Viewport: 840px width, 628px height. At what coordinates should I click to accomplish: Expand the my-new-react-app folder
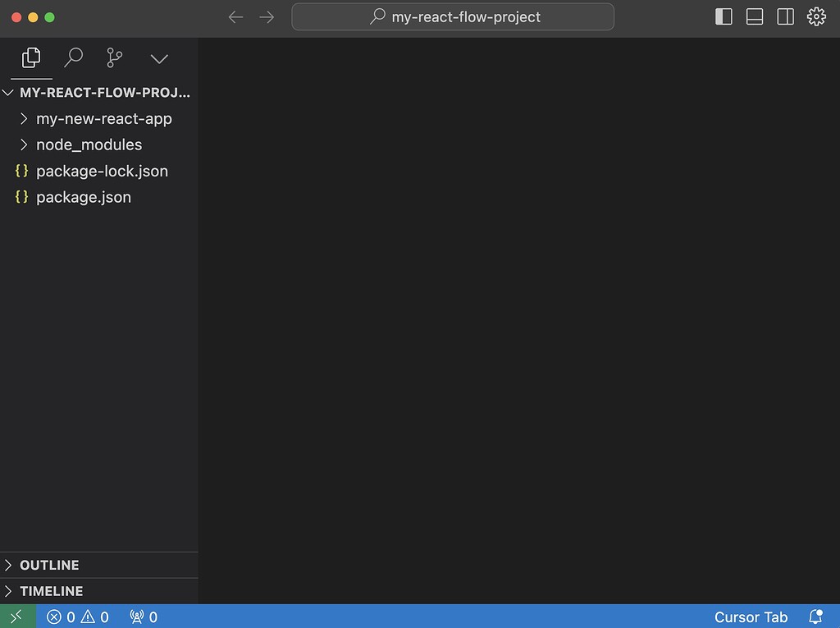104,118
